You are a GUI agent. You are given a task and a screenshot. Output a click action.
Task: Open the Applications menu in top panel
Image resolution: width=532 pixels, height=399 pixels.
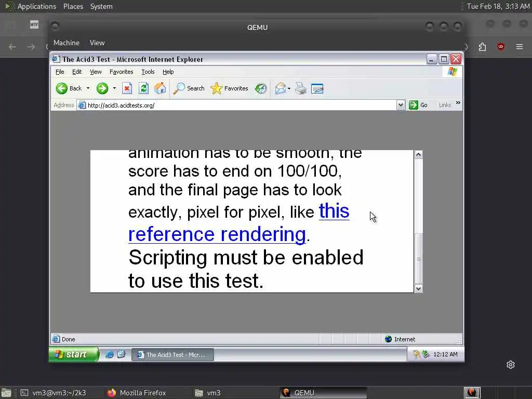[x=37, y=6]
